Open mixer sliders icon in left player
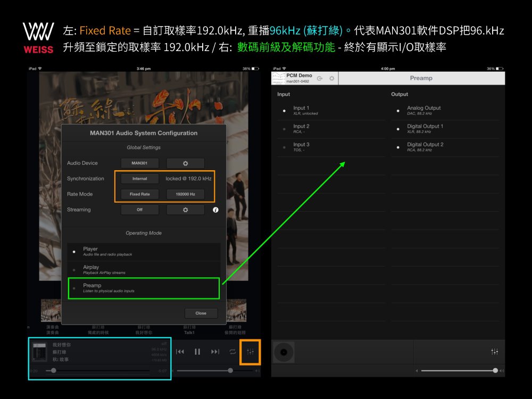The width and height of the screenshot is (532, 399). pyautogui.click(x=251, y=352)
